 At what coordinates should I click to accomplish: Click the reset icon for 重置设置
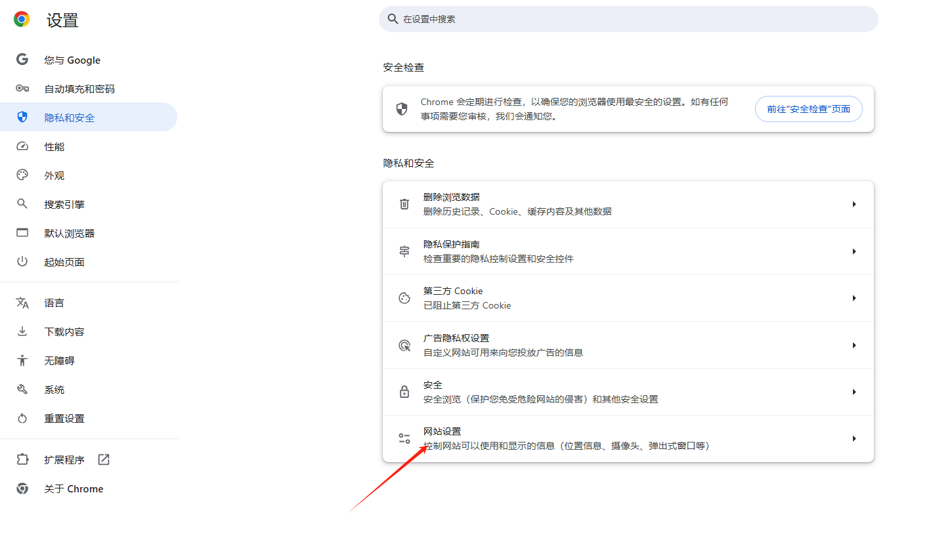[22, 418]
